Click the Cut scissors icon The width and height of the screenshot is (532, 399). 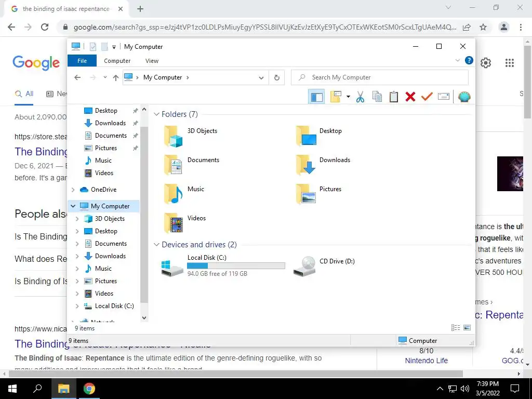coord(361,97)
